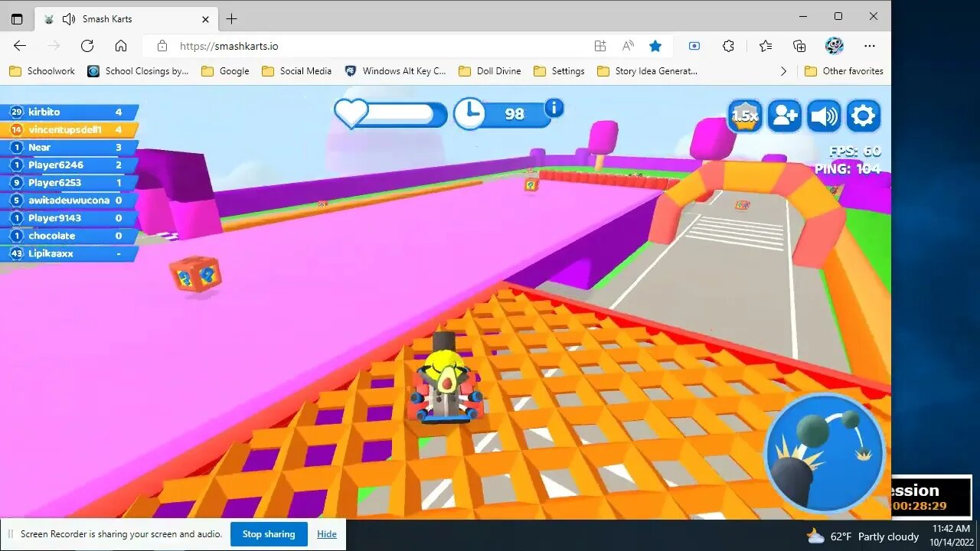This screenshot has width=980, height=551.
Task: Open Social Media bookmarks folder
Action: 297,71
